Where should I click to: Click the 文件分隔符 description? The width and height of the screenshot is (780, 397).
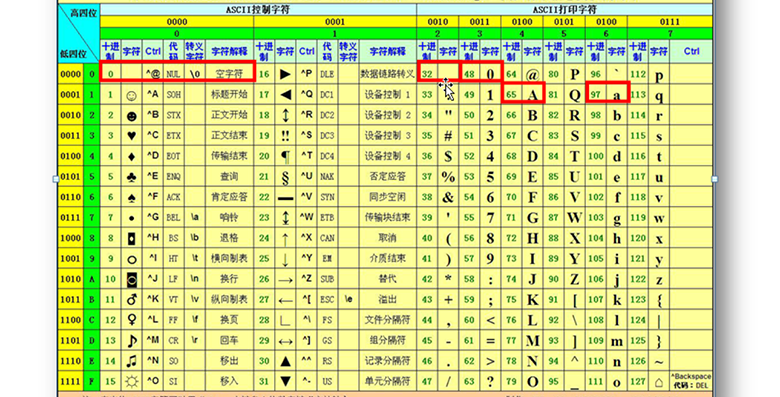point(388,320)
